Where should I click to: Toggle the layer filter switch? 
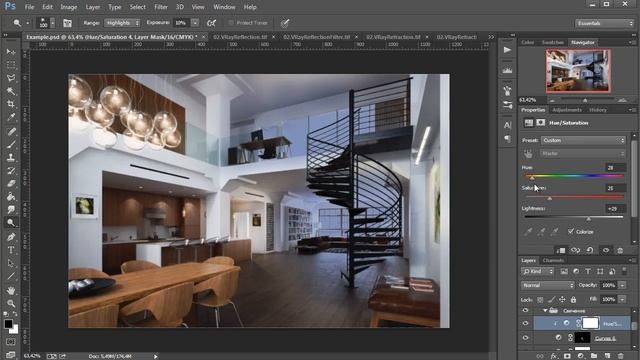point(624,271)
